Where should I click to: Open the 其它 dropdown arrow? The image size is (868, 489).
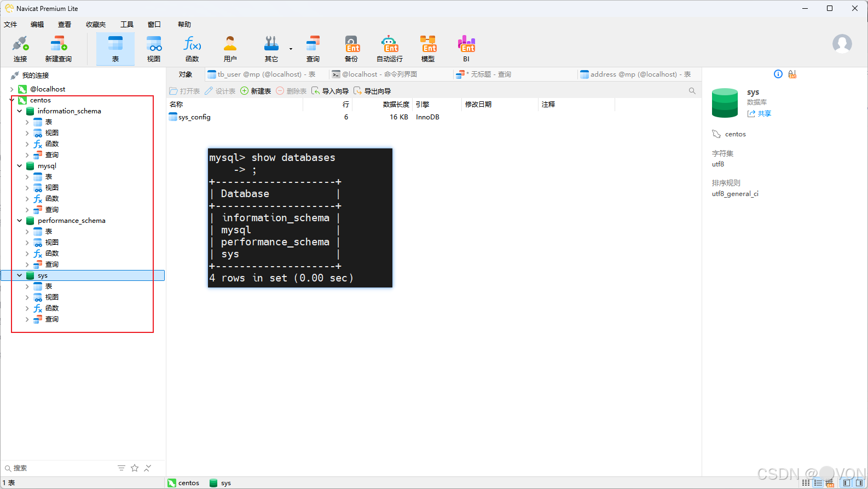tap(291, 49)
